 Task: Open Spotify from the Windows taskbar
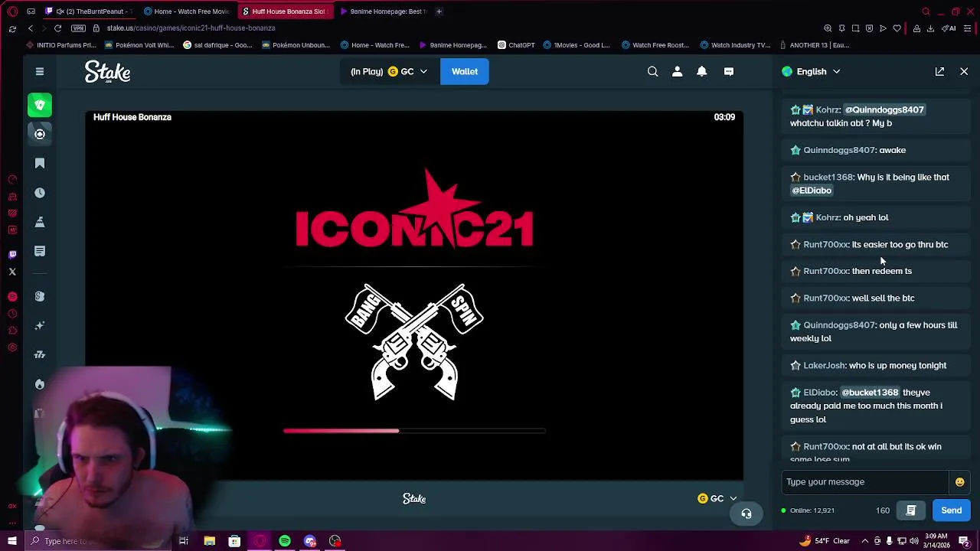coord(285,541)
